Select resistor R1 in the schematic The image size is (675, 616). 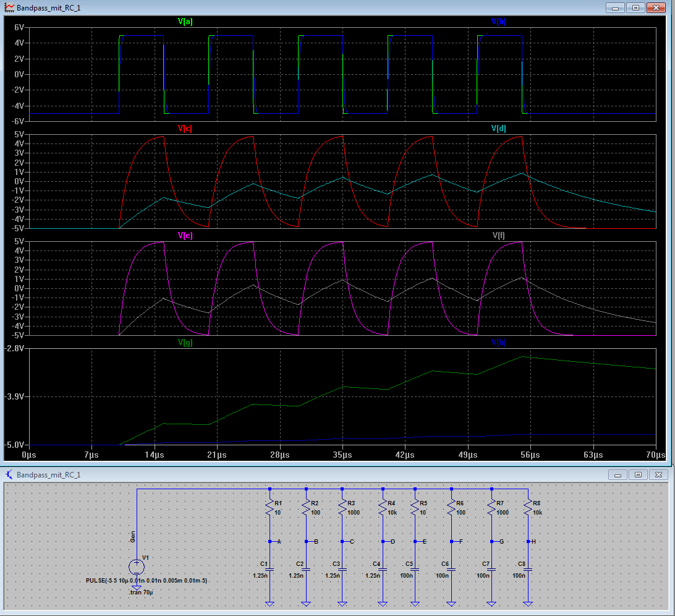(x=270, y=508)
